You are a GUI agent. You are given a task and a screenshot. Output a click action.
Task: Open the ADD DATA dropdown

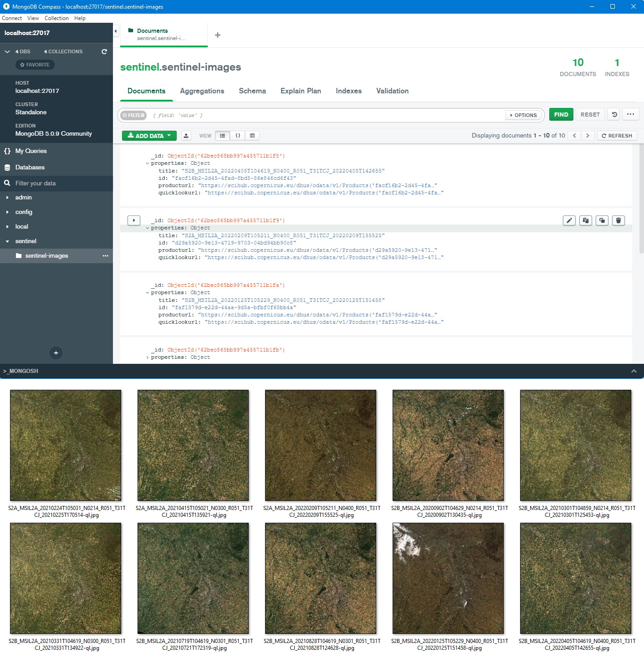coord(149,136)
